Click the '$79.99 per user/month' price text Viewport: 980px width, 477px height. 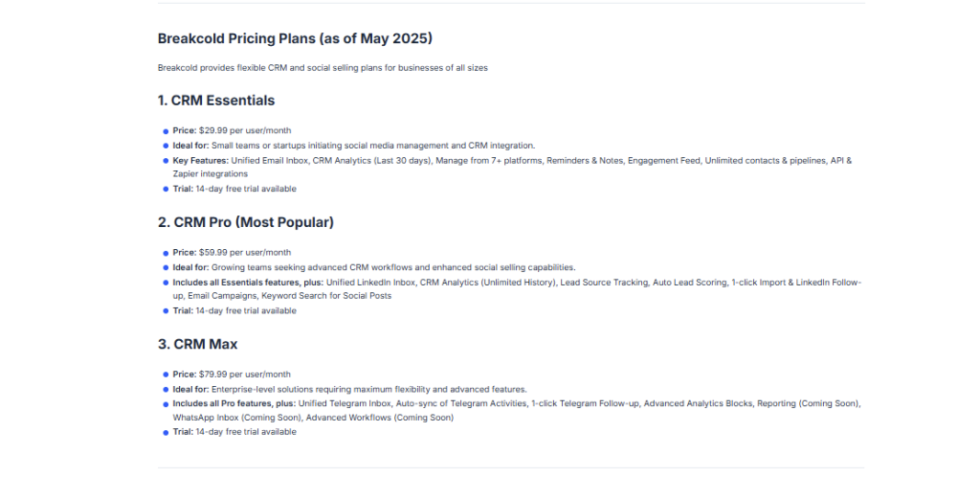(245, 375)
